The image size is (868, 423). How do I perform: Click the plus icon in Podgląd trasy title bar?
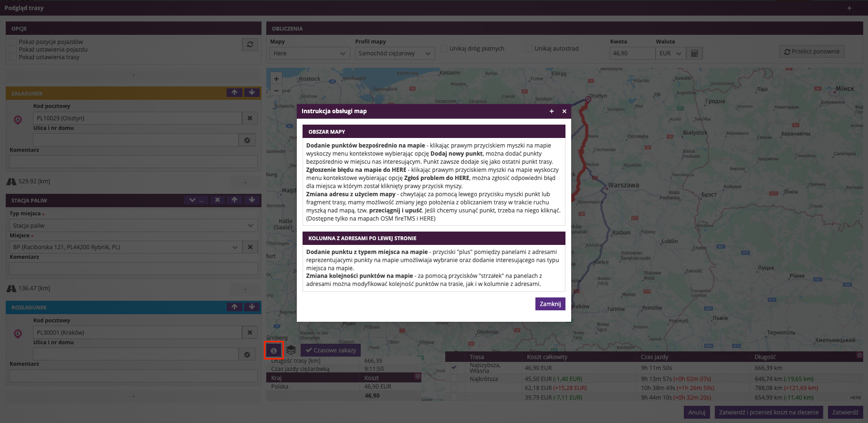849,8
